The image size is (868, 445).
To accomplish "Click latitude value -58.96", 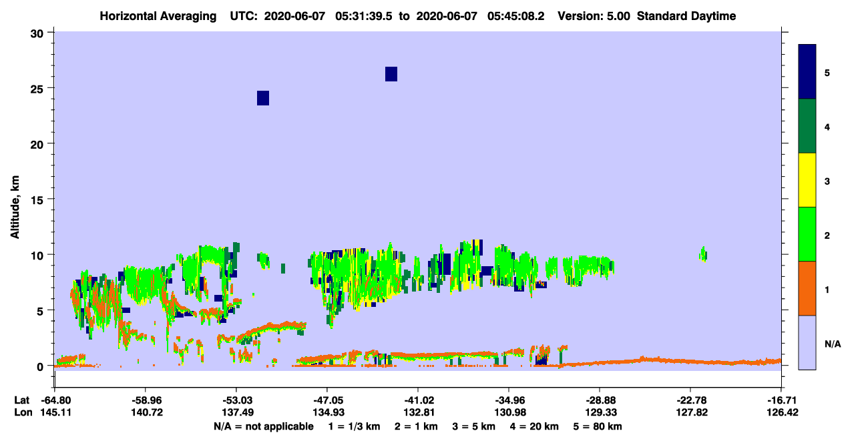I will pyautogui.click(x=146, y=400).
